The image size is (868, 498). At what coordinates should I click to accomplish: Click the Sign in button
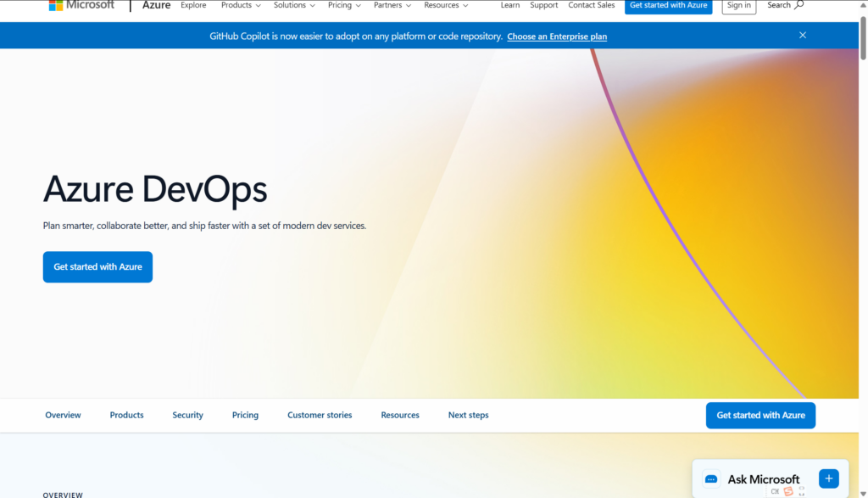click(x=738, y=6)
